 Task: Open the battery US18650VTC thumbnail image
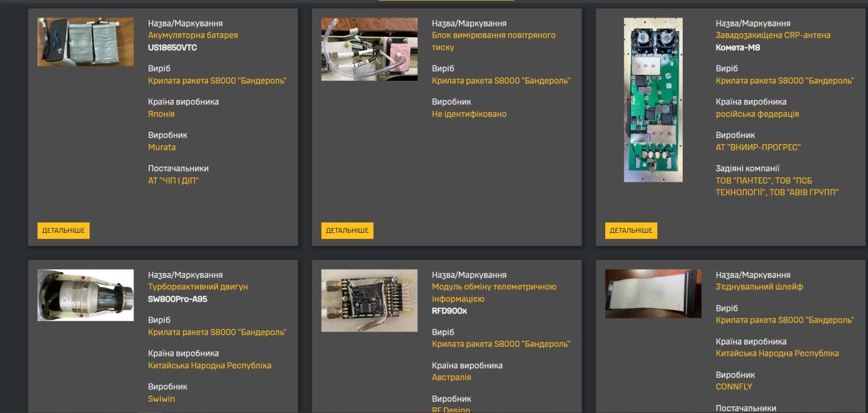coord(85,42)
